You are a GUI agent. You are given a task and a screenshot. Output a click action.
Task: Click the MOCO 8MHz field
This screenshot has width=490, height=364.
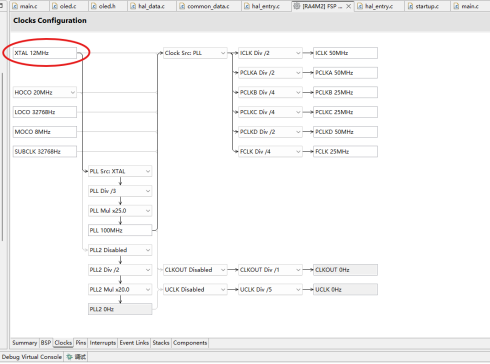pos(45,132)
